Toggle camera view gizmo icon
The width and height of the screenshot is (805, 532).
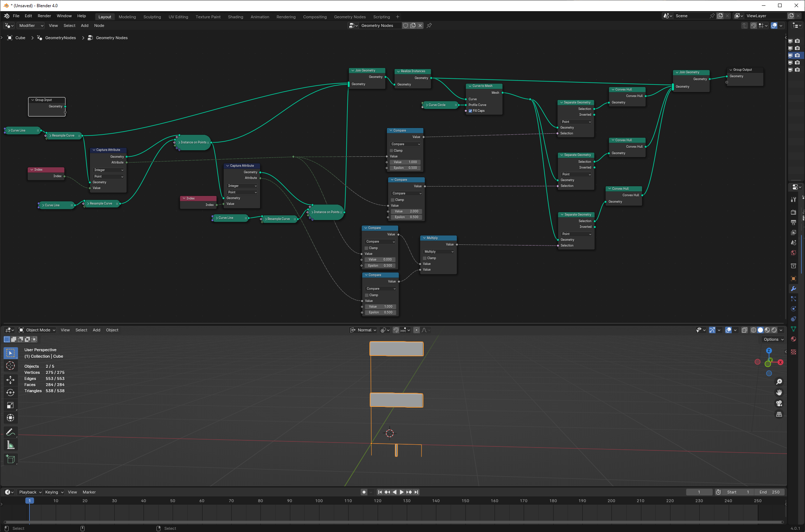point(779,403)
